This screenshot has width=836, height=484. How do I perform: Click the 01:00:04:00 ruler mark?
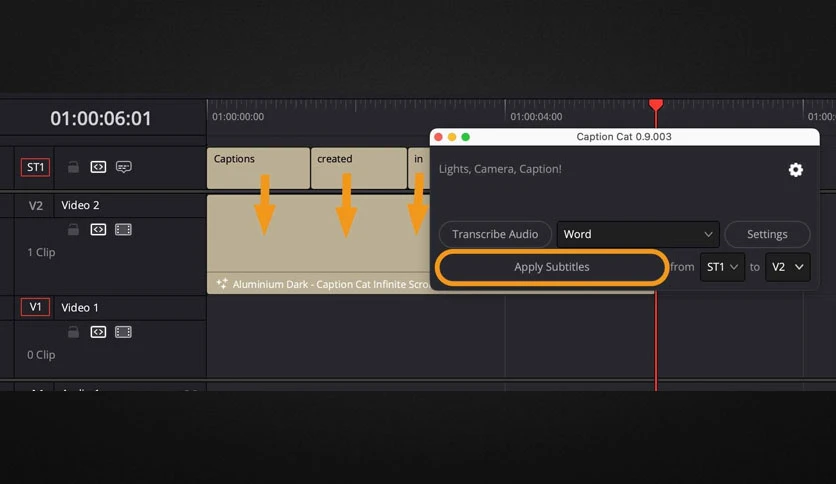click(x=536, y=117)
